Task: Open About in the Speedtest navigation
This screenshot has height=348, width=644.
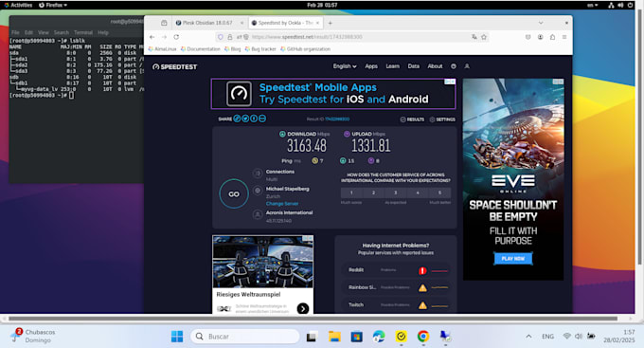Action: (435, 66)
